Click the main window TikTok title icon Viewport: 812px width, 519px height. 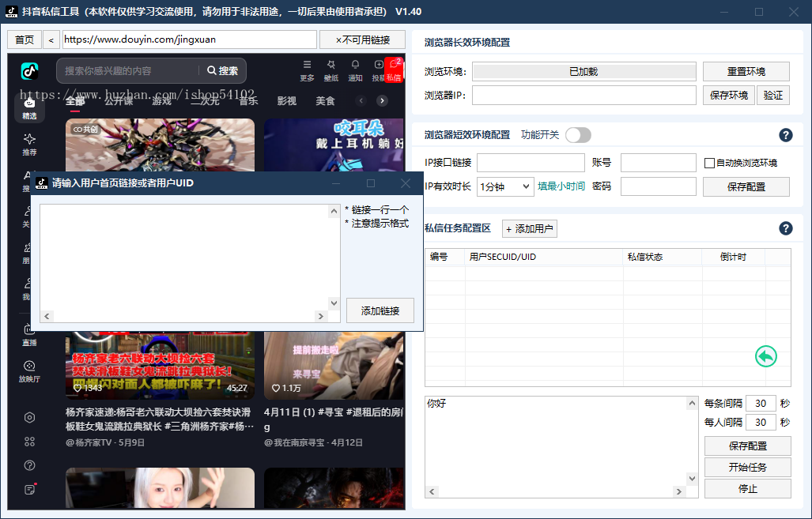click(x=11, y=11)
